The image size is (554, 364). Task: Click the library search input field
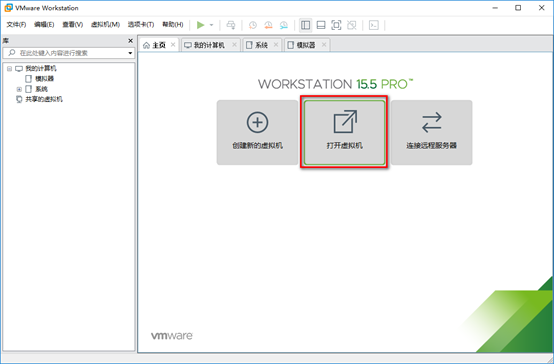tap(69, 53)
